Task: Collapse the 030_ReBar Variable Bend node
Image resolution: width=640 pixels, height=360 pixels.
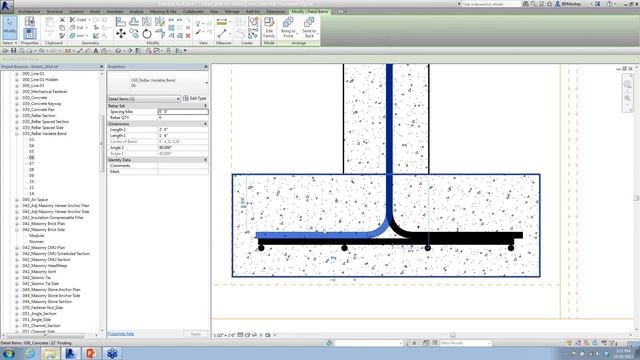Action: click(17, 134)
